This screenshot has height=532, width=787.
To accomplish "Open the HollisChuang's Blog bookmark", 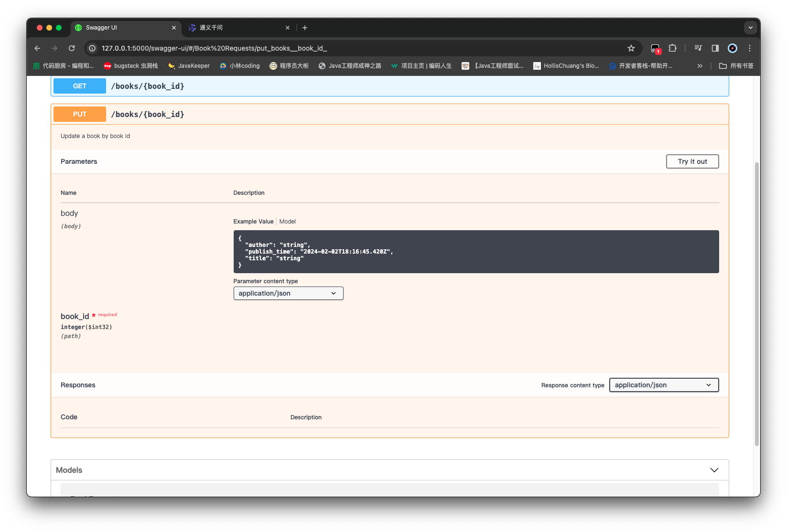I will coord(566,66).
